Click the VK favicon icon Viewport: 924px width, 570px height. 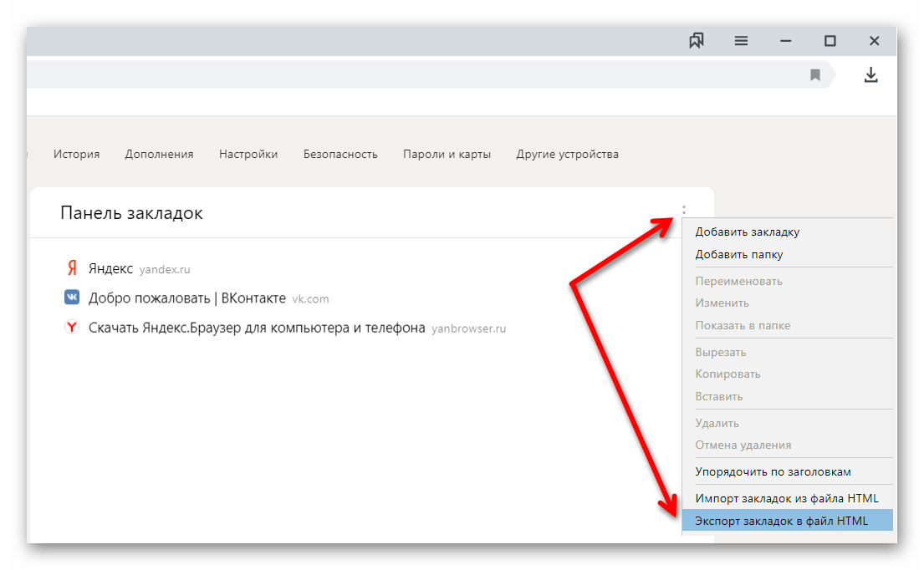pos(72,298)
